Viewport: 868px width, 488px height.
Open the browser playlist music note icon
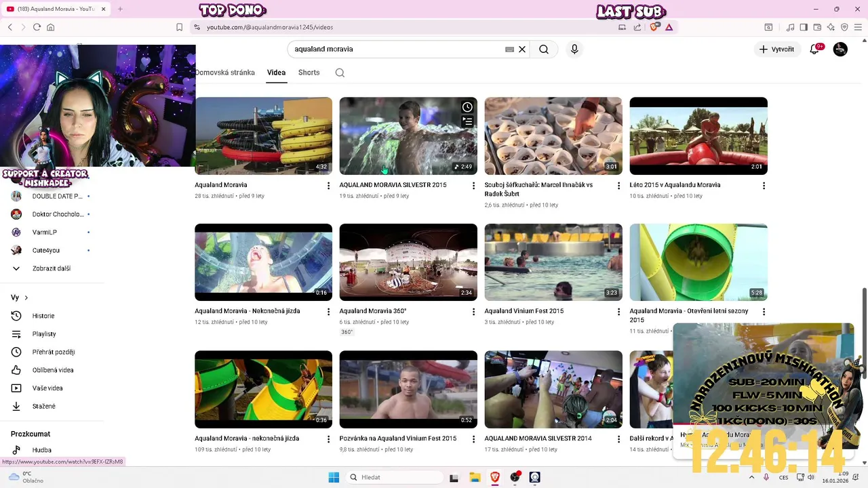tap(790, 27)
